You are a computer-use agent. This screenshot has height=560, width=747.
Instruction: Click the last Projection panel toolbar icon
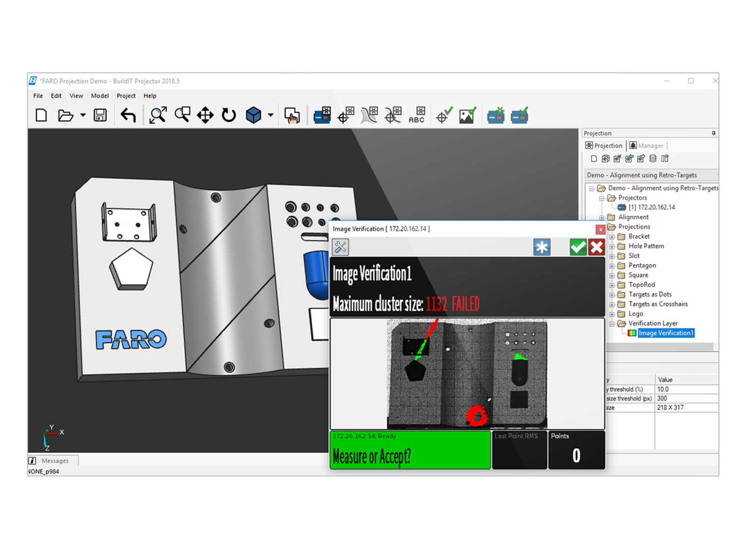pos(665,159)
